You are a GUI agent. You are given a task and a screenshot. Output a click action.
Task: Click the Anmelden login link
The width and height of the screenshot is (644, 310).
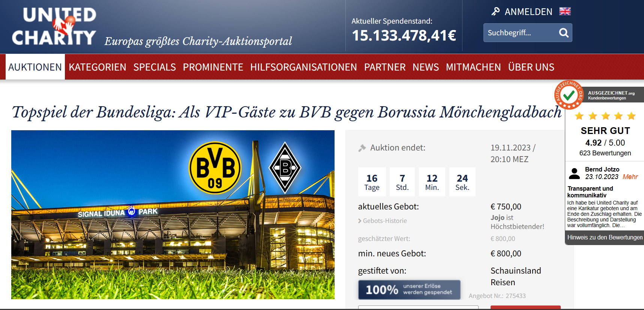pos(528,12)
